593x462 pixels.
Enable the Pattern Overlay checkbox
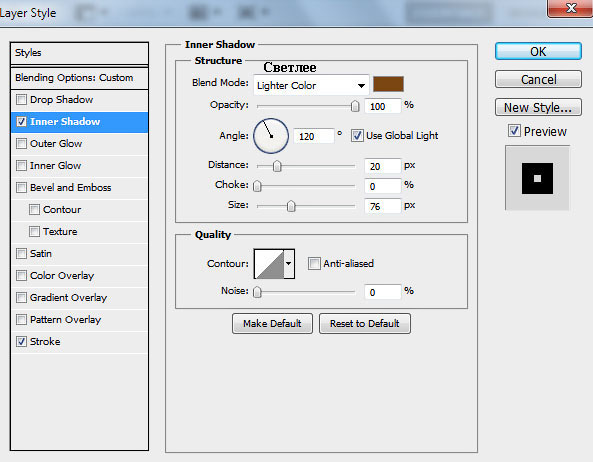22,319
